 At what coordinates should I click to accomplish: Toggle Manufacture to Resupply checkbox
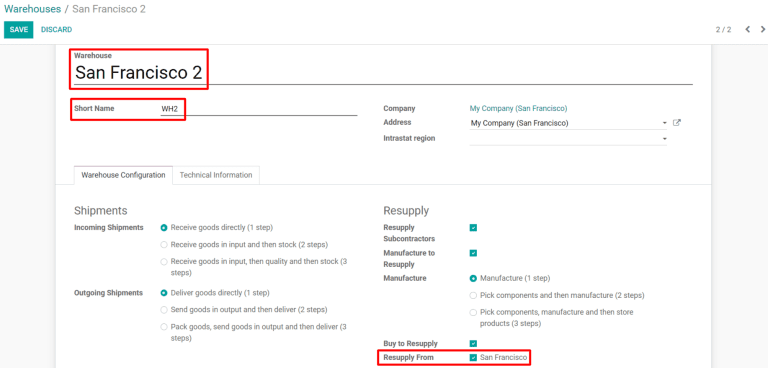click(x=473, y=253)
